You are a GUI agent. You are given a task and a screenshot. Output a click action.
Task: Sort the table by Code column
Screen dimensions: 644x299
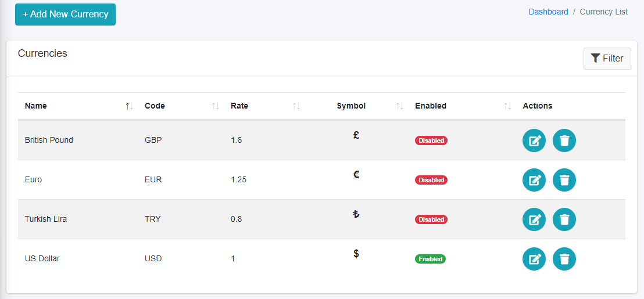(x=155, y=106)
